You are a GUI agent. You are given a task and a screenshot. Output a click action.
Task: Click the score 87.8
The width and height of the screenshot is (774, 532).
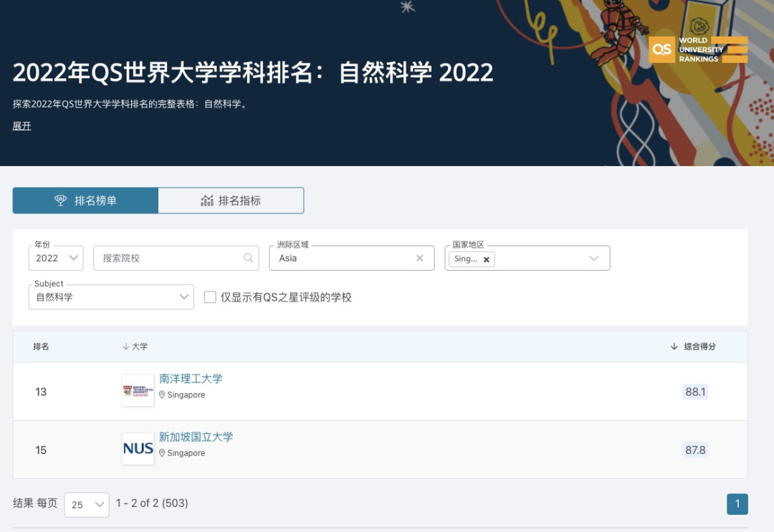pyautogui.click(x=695, y=450)
